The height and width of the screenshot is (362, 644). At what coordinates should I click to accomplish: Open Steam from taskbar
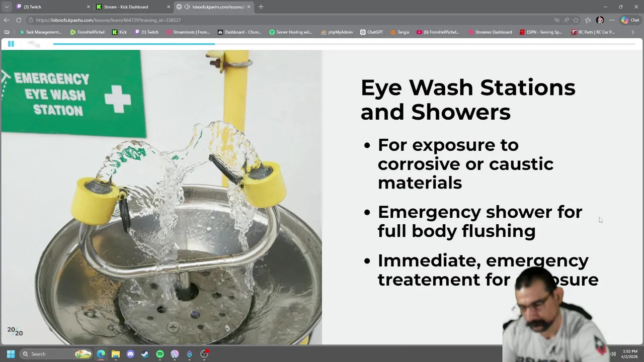145,354
